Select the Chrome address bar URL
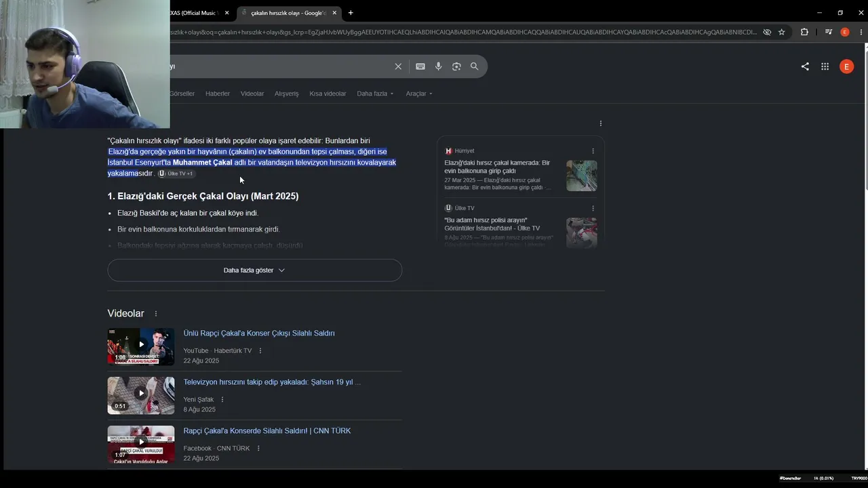 [462, 32]
